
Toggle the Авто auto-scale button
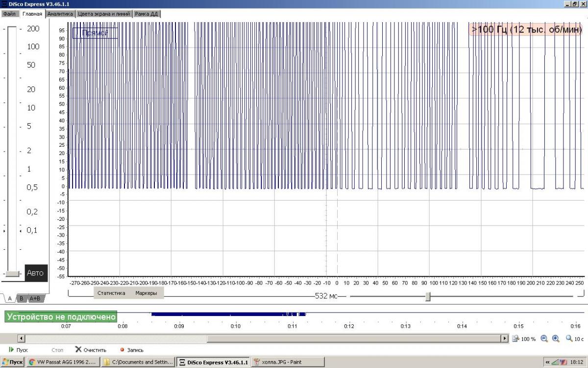coord(36,273)
